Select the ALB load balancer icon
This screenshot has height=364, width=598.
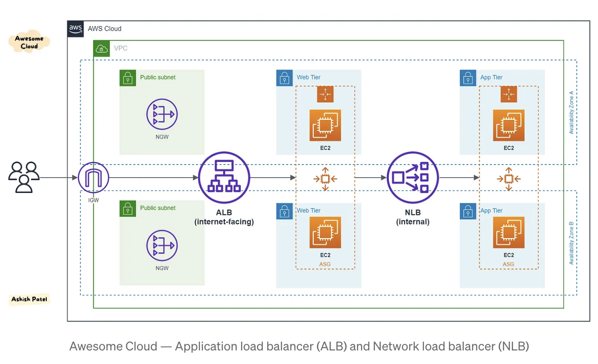pos(224,178)
